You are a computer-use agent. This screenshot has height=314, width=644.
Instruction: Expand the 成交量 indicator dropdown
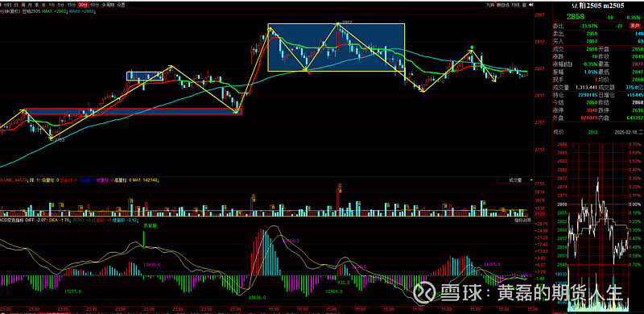pyautogui.click(x=515, y=180)
